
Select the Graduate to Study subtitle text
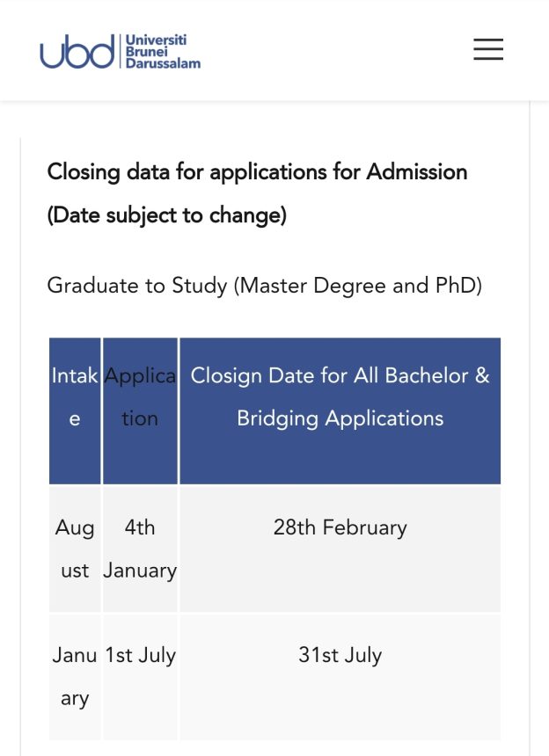pyautogui.click(x=264, y=286)
